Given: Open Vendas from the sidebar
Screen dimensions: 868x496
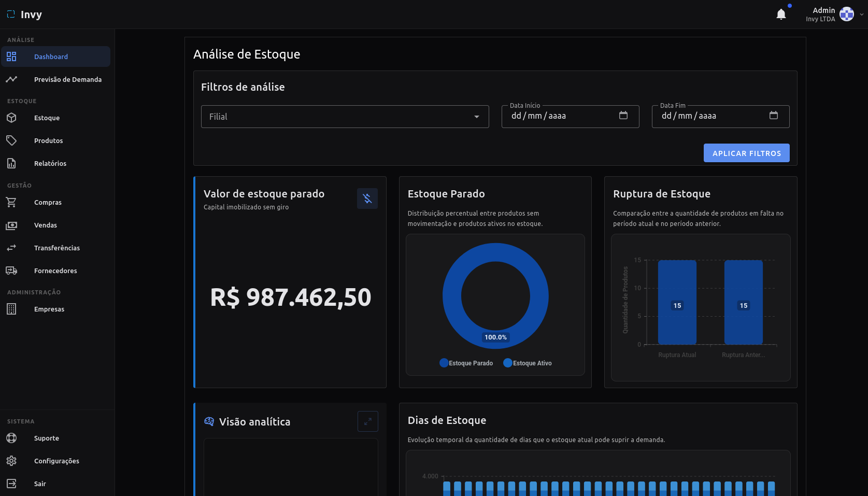Looking at the screenshot, I should click(x=55, y=225).
